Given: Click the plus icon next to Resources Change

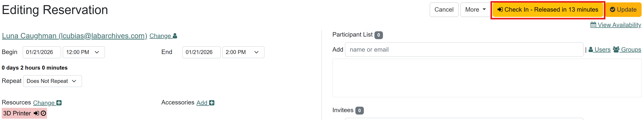Looking at the screenshot, I should click(59, 103).
